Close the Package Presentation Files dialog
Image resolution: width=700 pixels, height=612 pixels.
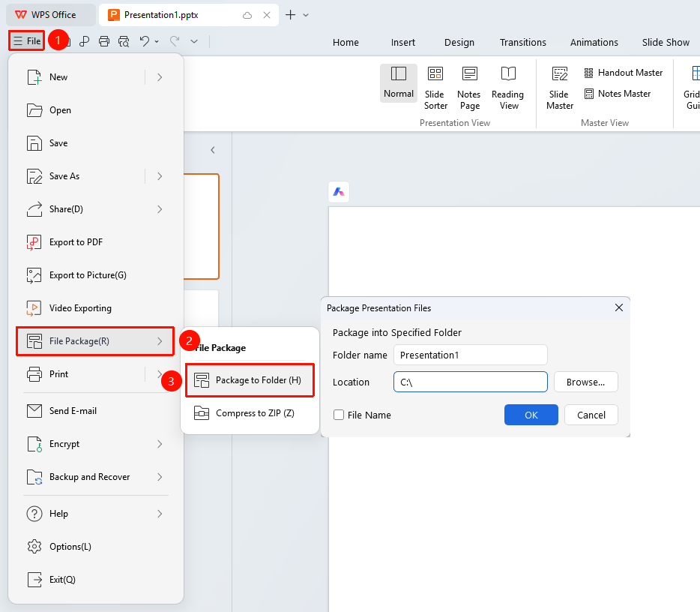point(619,307)
